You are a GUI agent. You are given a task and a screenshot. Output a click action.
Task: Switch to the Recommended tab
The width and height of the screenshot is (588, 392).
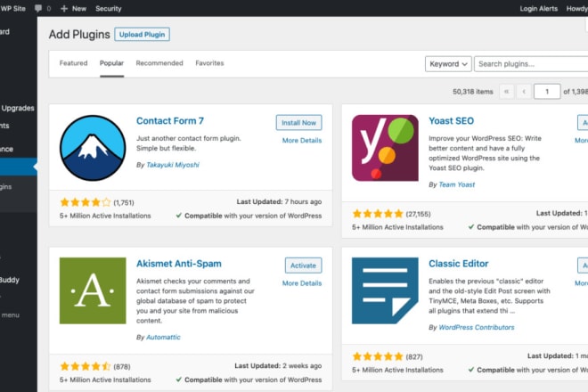159,63
